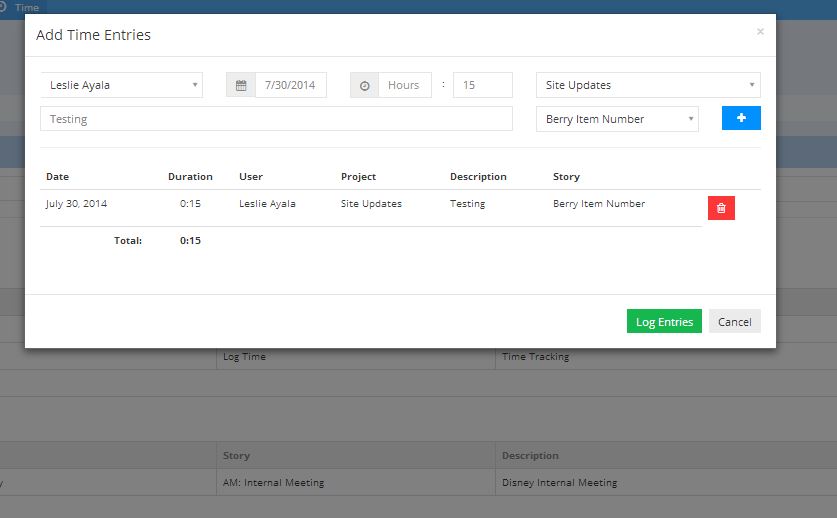Click the Time tab behind the dialog
This screenshot has height=518, width=837.
pos(27,7)
